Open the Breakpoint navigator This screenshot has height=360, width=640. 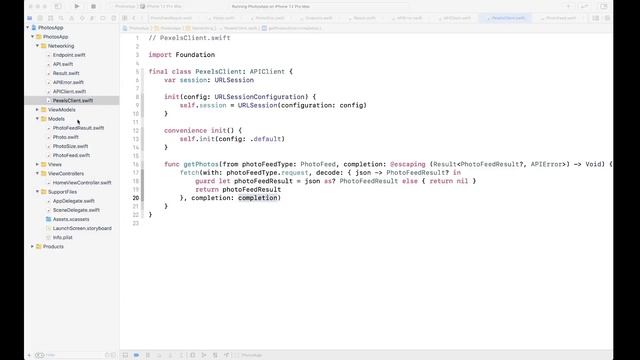point(103,18)
